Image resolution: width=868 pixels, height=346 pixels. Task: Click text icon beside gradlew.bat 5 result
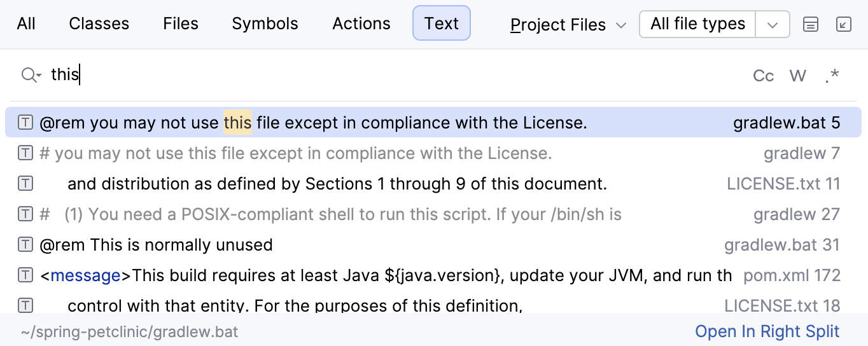pyautogui.click(x=25, y=122)
